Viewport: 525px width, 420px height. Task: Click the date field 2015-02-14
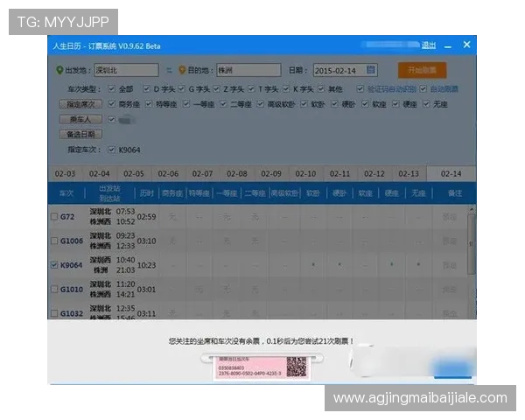346,70
